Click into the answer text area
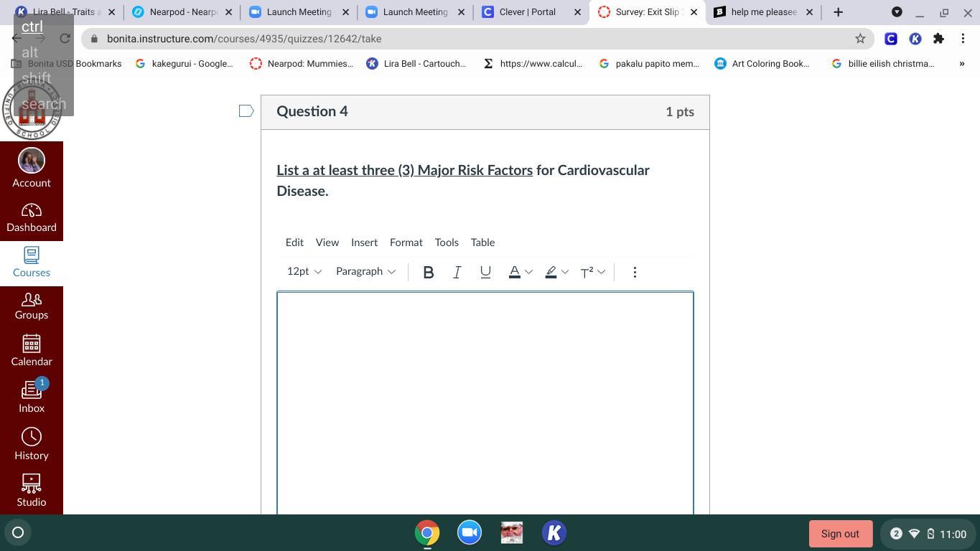The height and width of the screenshot is (551, 980). click(x=485, y=402)
